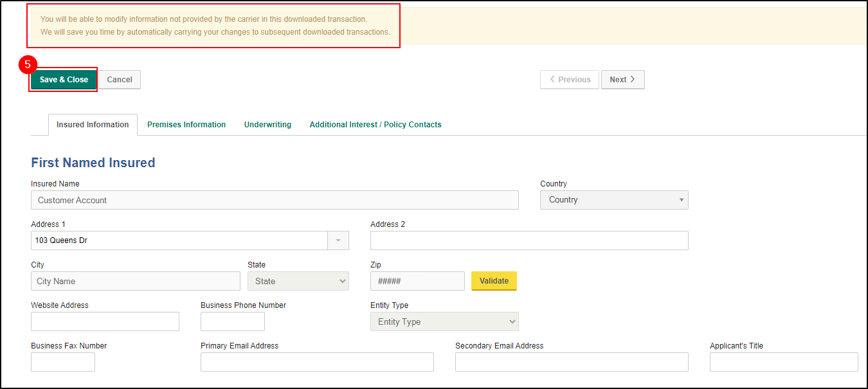The width and height of the screenshot is (868, 389).
Task: Focus the Applicant's Title field
Action: [784, 362]
